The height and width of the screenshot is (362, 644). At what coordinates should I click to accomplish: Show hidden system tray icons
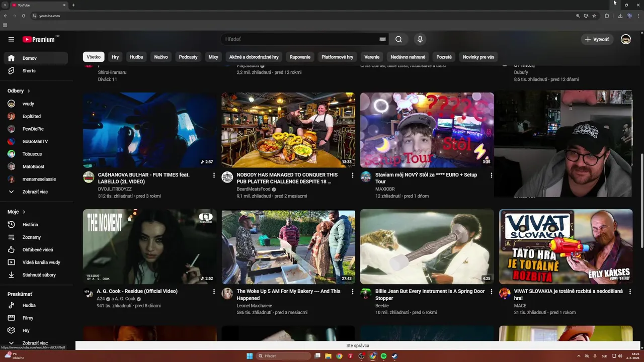click(578, 356)
